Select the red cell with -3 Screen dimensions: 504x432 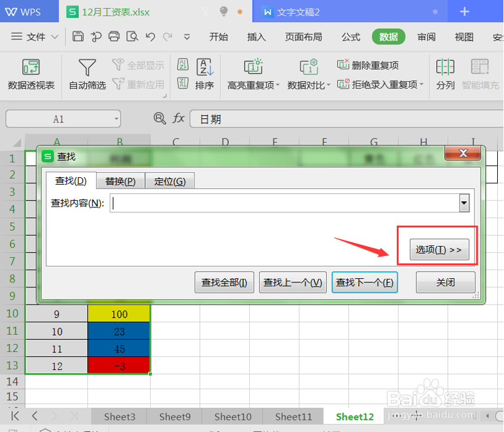pos(119,366)
